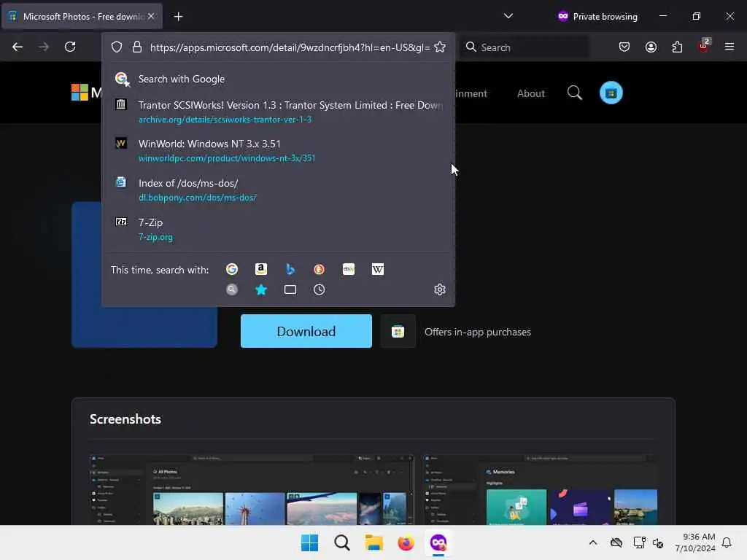This screenshot has width=747, height=560.
Task: Search history with the clock icon
Action: (x=320, y=289)
